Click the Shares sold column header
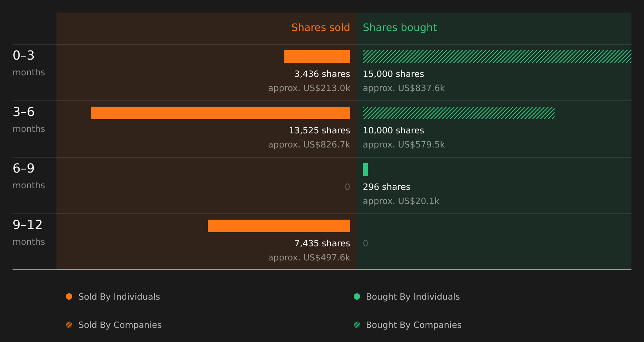This screenshot has width=644, height=342. pos(320,27)
